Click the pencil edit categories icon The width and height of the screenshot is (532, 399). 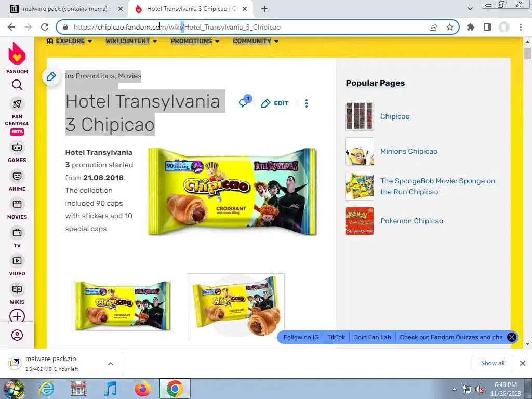51,77
